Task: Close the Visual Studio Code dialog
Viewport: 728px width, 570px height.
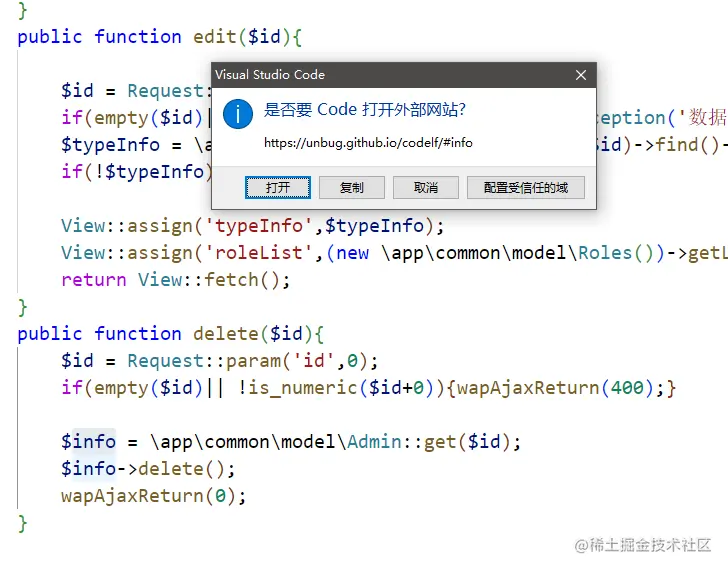Action: [581, 75]
